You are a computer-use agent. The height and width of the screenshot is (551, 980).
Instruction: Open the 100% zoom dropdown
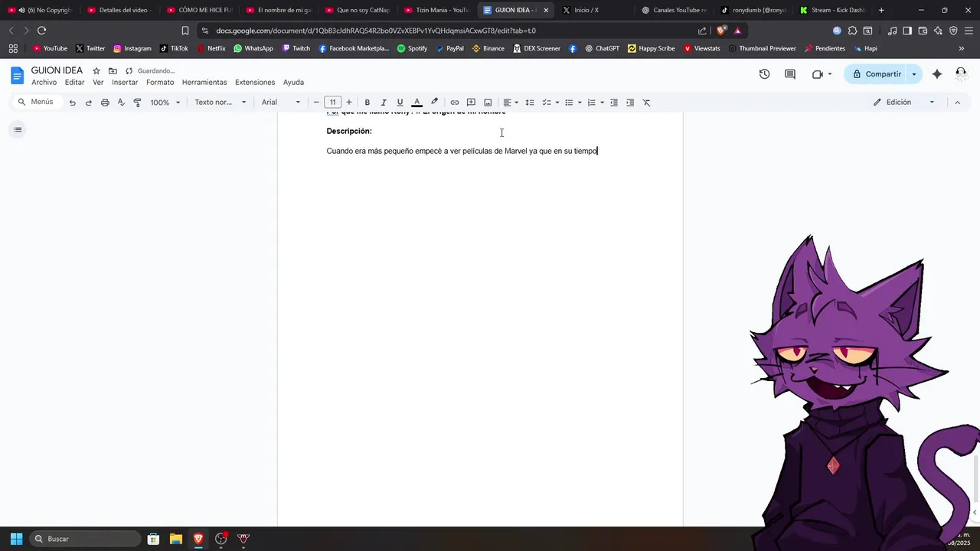165,103
